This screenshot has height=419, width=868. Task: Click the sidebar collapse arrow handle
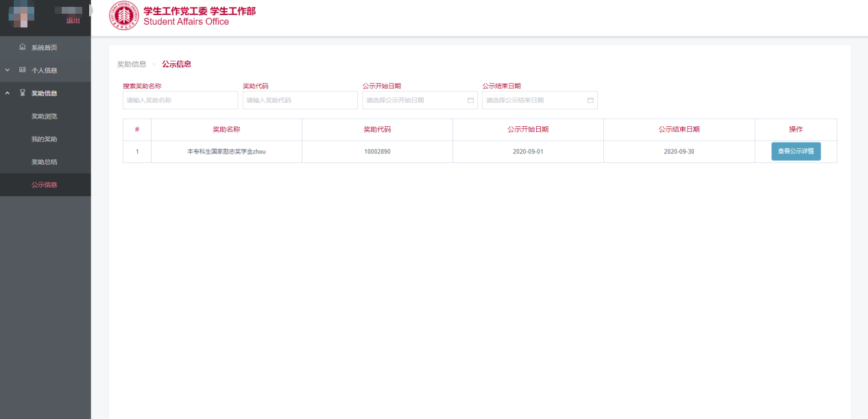click(91, 10)
